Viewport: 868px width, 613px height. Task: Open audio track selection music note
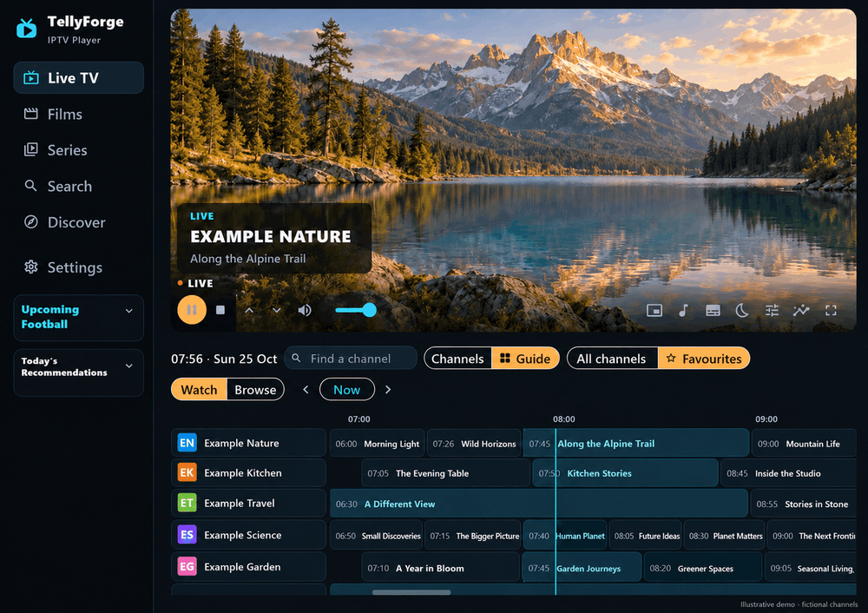coord(684,311)
